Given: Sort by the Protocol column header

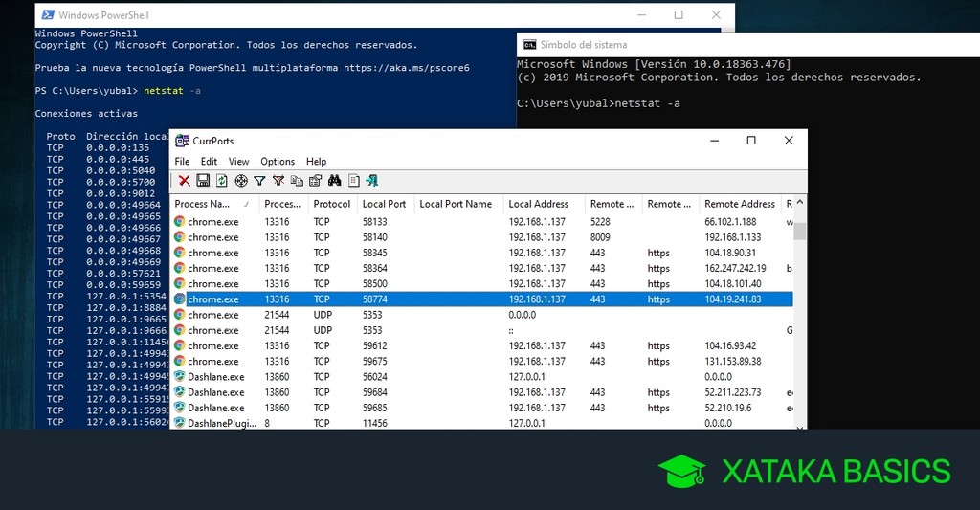Looking at the screenshot, I should (x=332, y=204).
